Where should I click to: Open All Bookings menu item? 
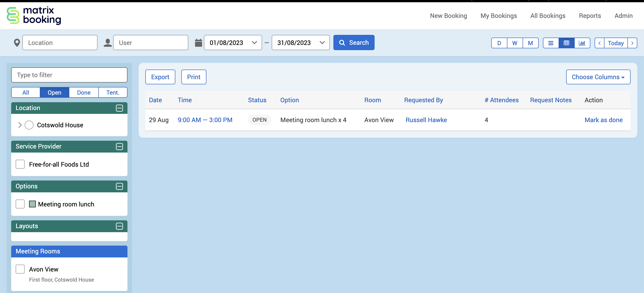547,16
